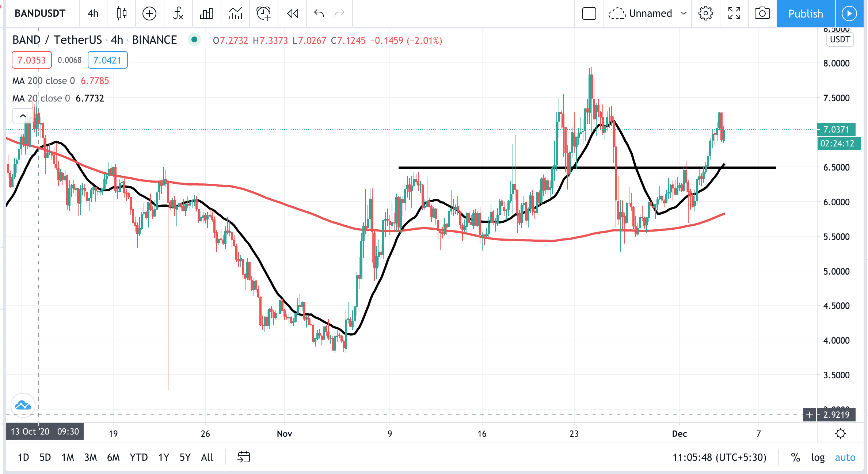
Task: Click the compare or add symbol icon
Action: [149, 14]
